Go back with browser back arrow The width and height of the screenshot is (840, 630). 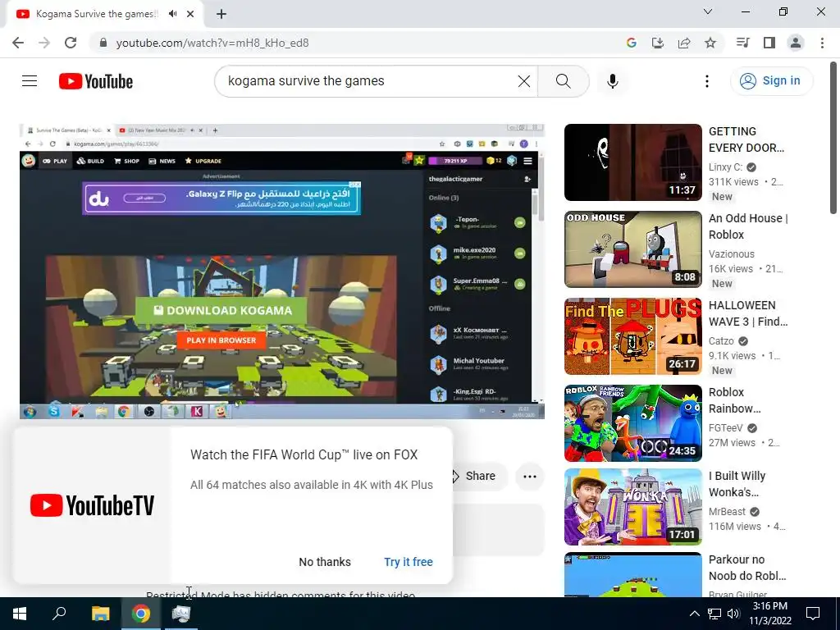point(18,43)
